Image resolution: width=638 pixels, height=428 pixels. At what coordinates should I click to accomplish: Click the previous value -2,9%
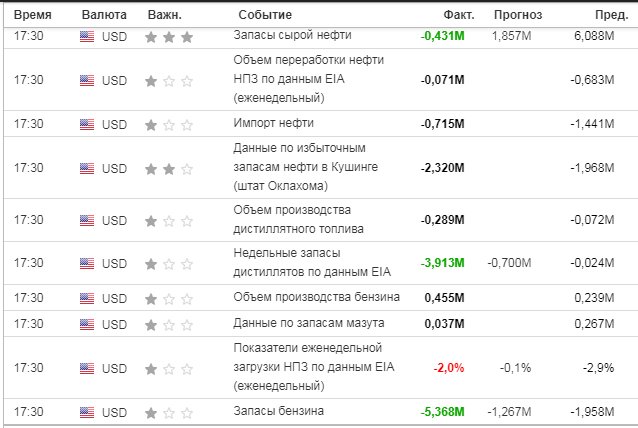[598, 368]
